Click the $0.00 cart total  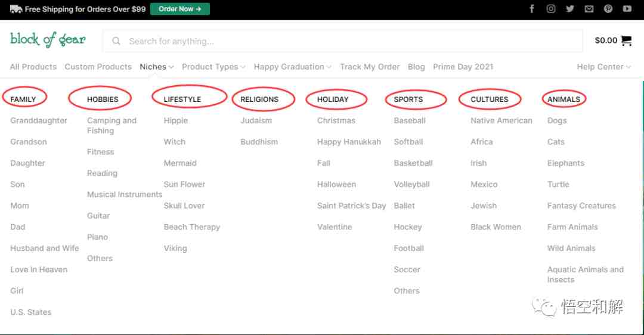point(606,40)
